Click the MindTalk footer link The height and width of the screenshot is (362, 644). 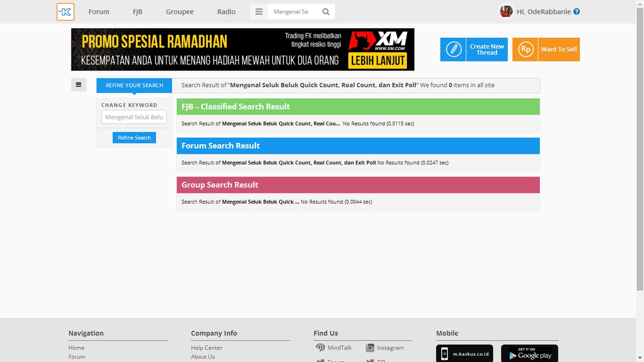(x=340, y=348)
